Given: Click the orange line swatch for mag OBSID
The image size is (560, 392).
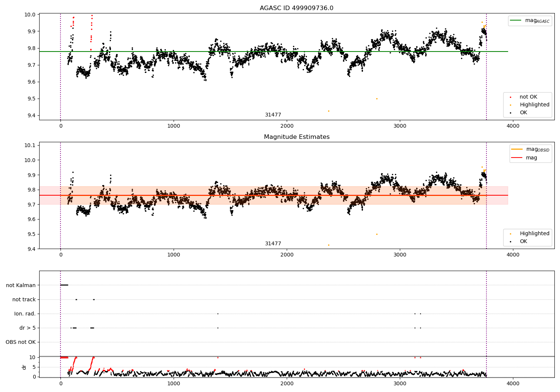Looking at the screenshot, I should coord(517,149).
